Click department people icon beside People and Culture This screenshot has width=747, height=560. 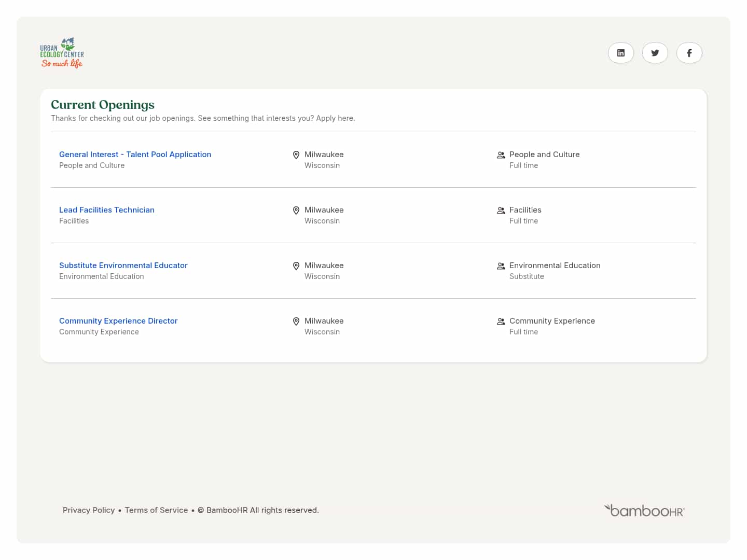click(x=501, y=155)
